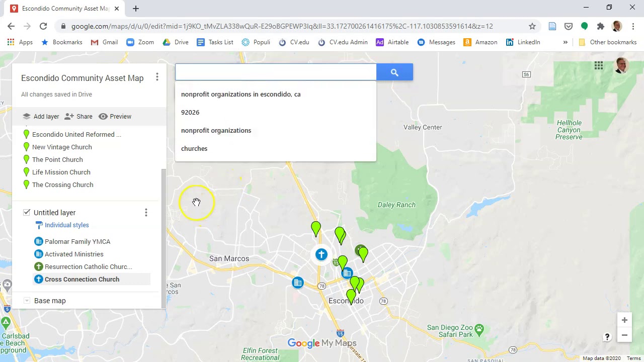Zoom in on the map
The image size is (644, 362).
click(624, 320)
